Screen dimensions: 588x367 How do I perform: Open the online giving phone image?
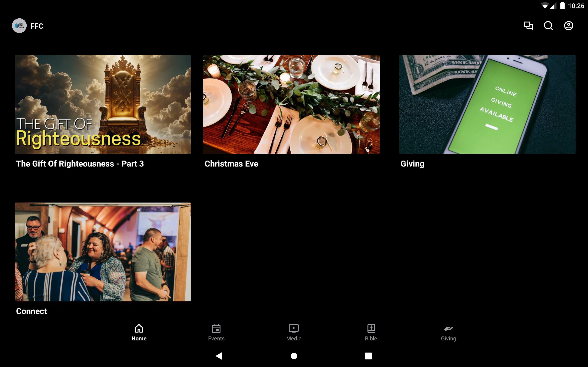pyautogui.click(x=487, y=104)
